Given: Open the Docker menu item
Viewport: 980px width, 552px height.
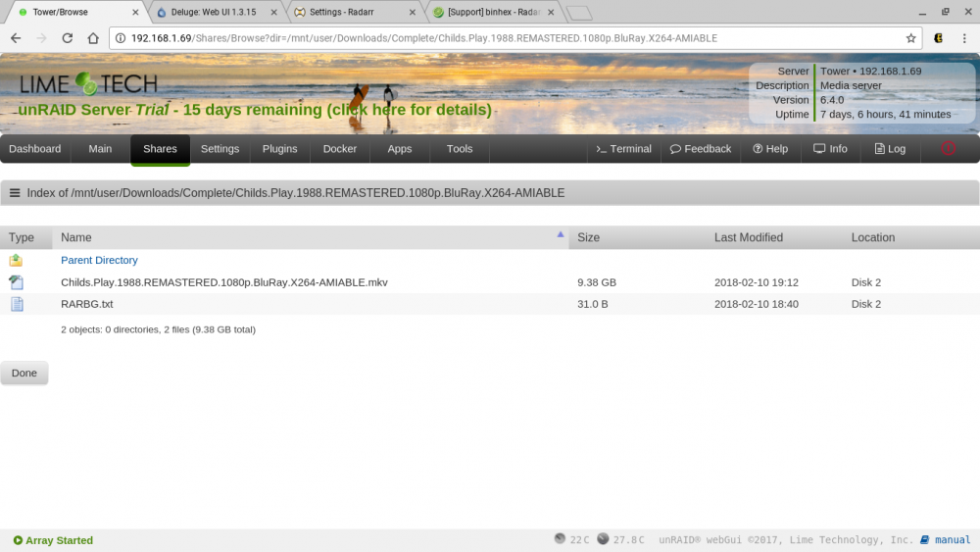Looking at the screenshot, I should coord(340,149).
